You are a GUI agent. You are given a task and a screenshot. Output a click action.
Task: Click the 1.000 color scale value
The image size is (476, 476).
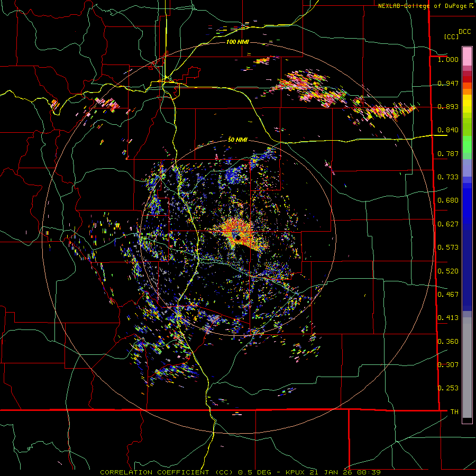point(448,59)
